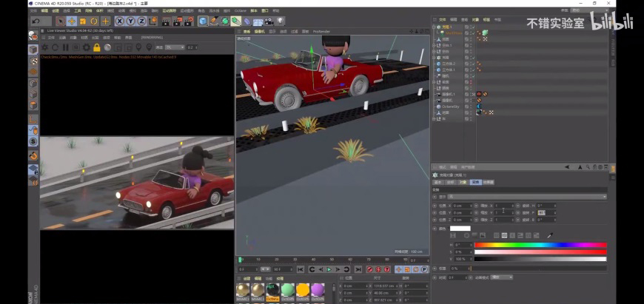
Task: Pick the eyedropper in color attributes
Action: (x=549, y=235)
